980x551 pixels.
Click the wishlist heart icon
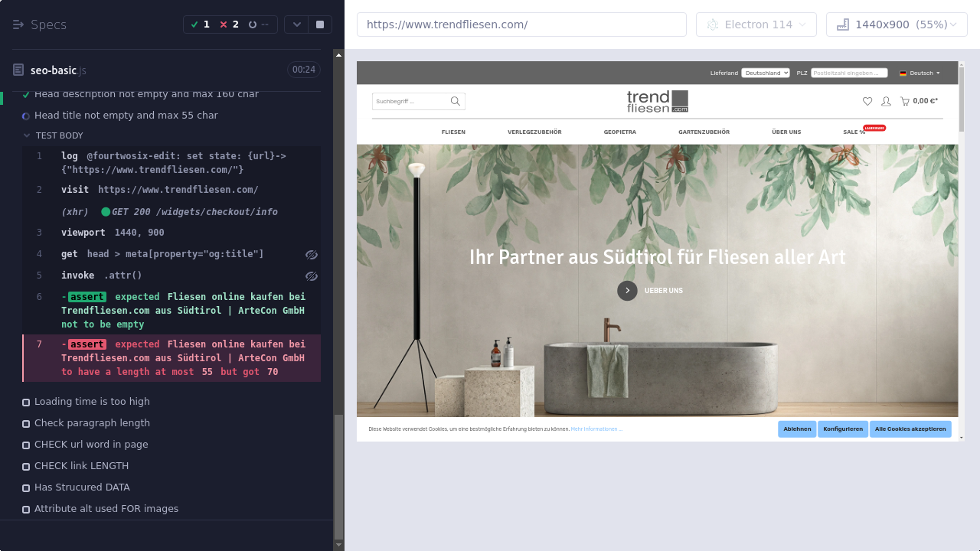coord(867,101)
